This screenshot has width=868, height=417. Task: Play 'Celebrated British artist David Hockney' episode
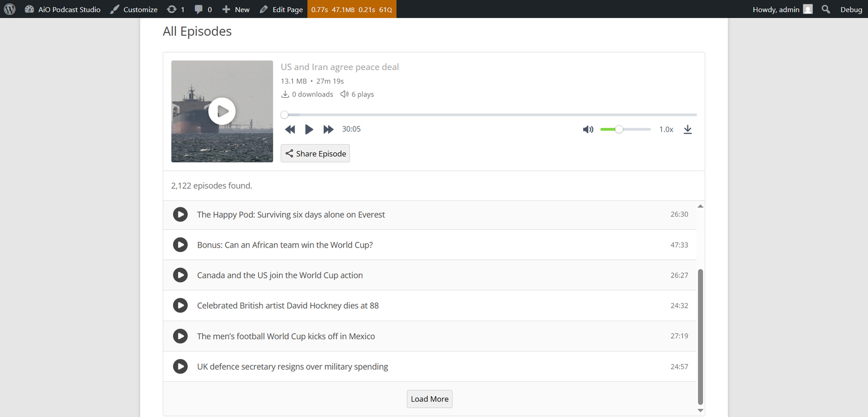coord(180,306)
